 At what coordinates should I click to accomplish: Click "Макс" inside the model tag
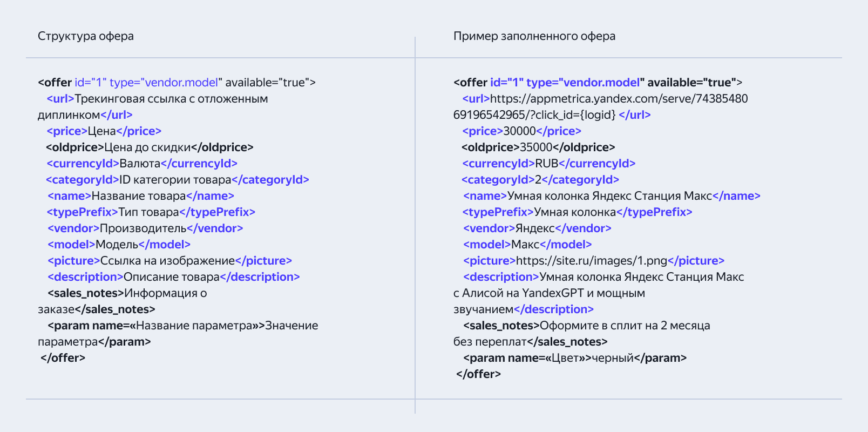click(x=525, y=245)
